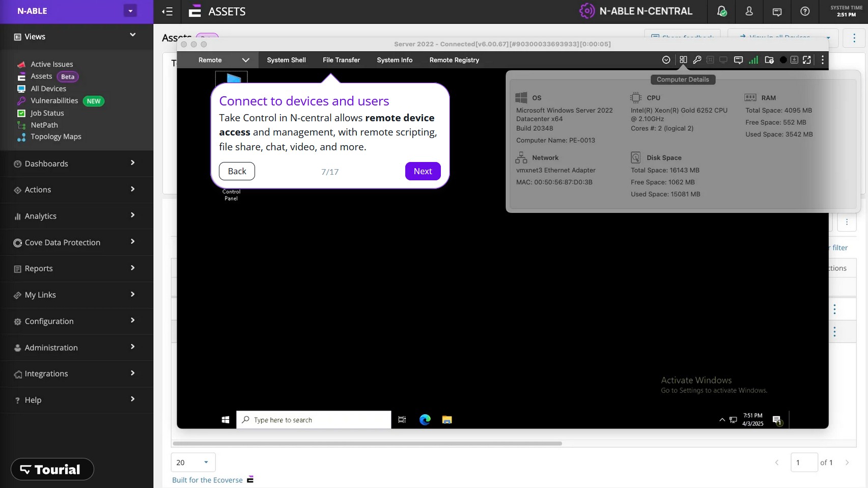Click the Windows Start button in remote desktop
Screen dimensions: 868x488
[226, 420]
